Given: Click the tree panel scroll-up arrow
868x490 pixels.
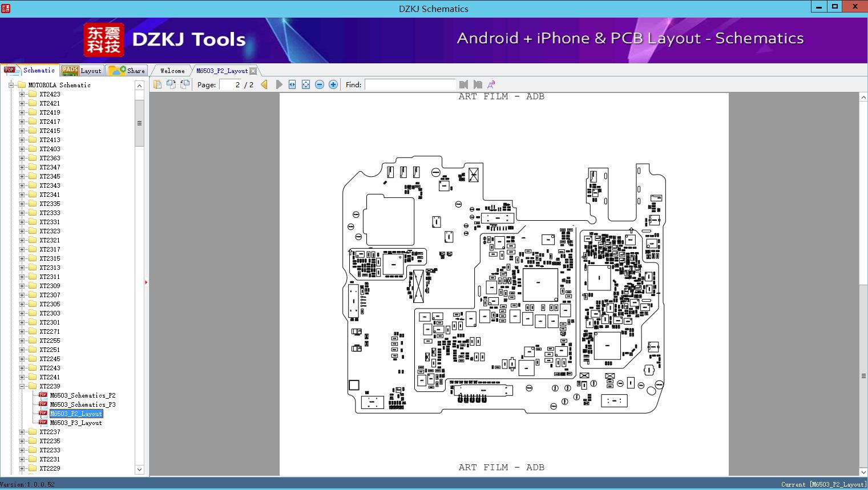Looking at the screenshot, I should 139,86.
